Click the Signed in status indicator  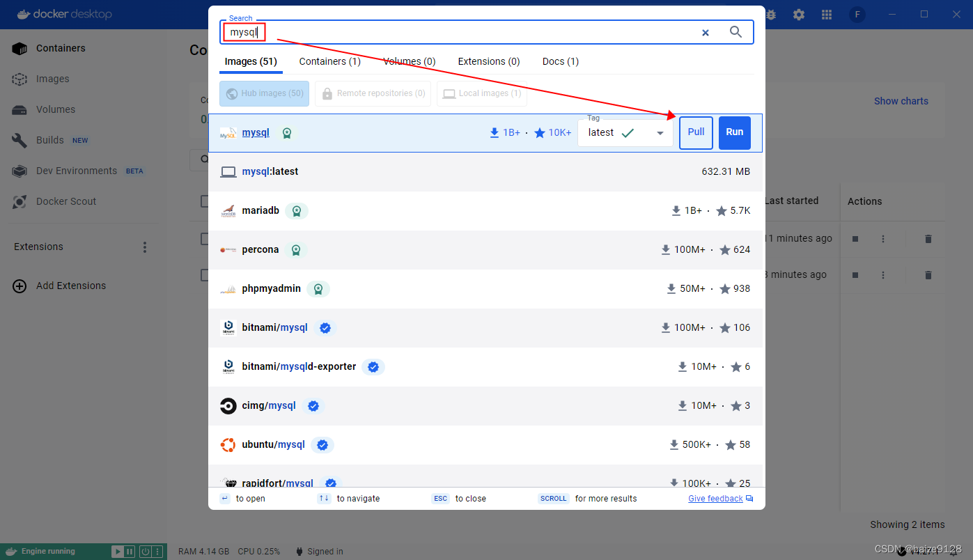[x=319, y=552]
